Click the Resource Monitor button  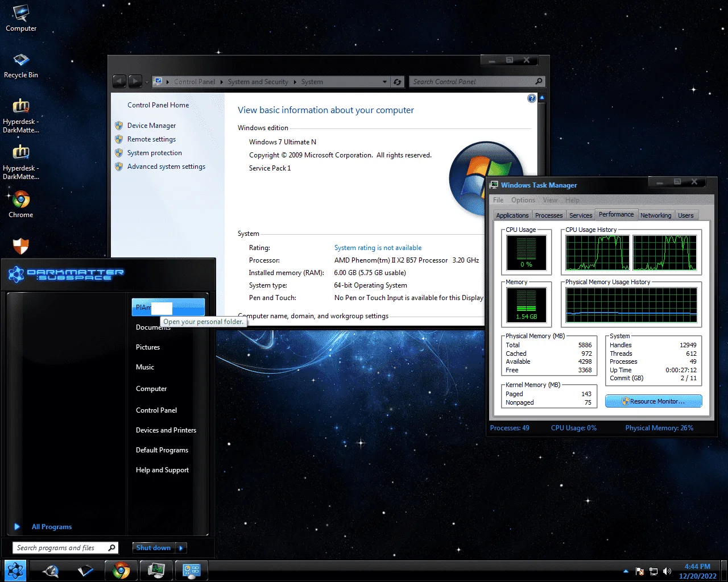pos(653,401)
